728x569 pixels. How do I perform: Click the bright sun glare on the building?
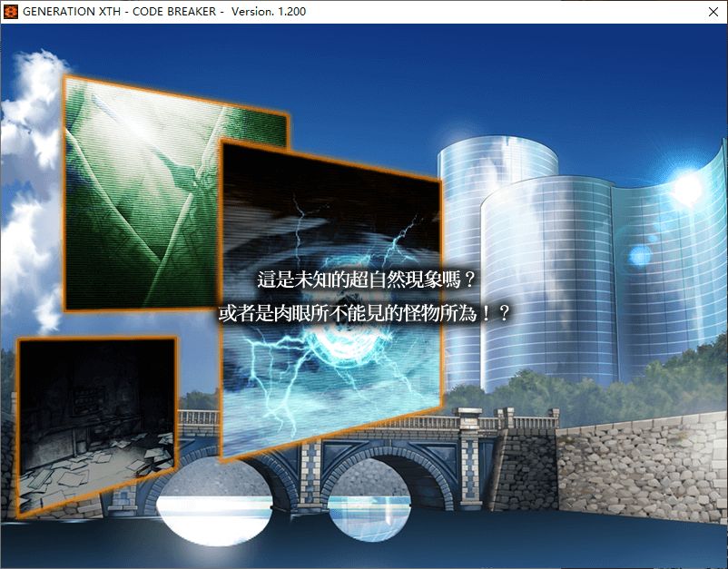coord(687,188)
